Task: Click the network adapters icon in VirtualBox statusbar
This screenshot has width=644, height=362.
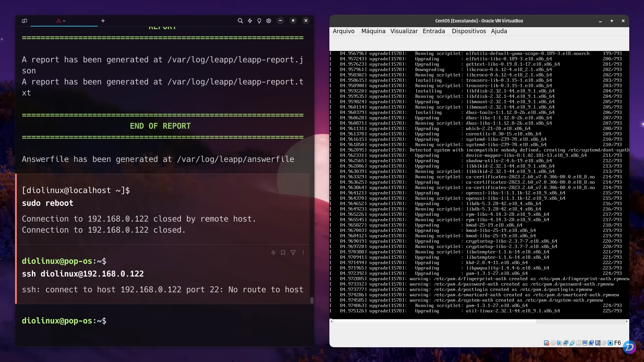Action: point(565,343)
